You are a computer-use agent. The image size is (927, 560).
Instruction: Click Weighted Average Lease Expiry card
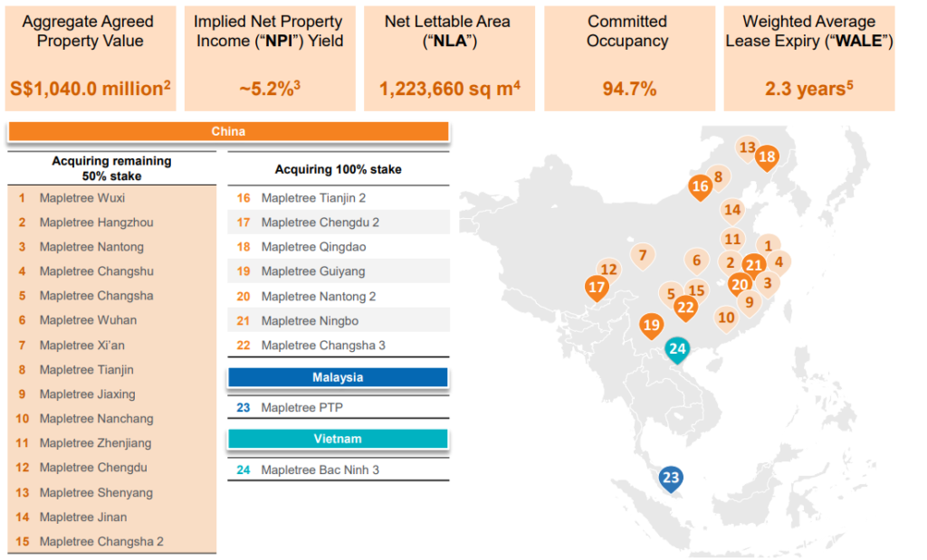point(809,59)
